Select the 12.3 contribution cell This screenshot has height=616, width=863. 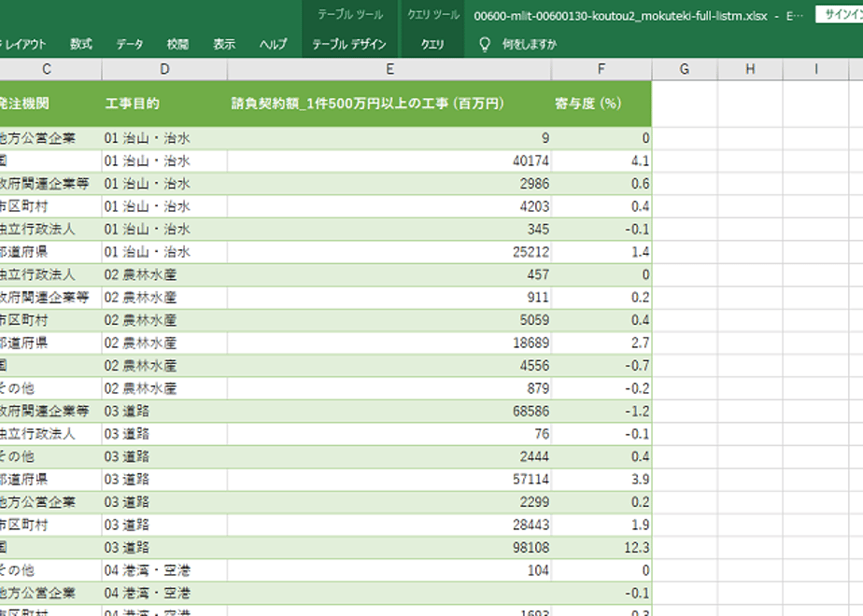(601, 548)
